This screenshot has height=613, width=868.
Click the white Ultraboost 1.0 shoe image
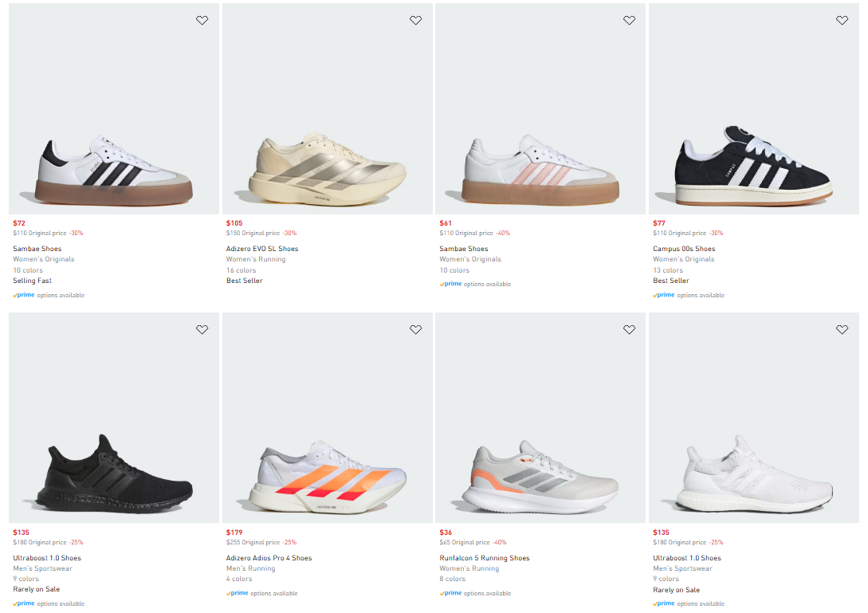[754, 417]
